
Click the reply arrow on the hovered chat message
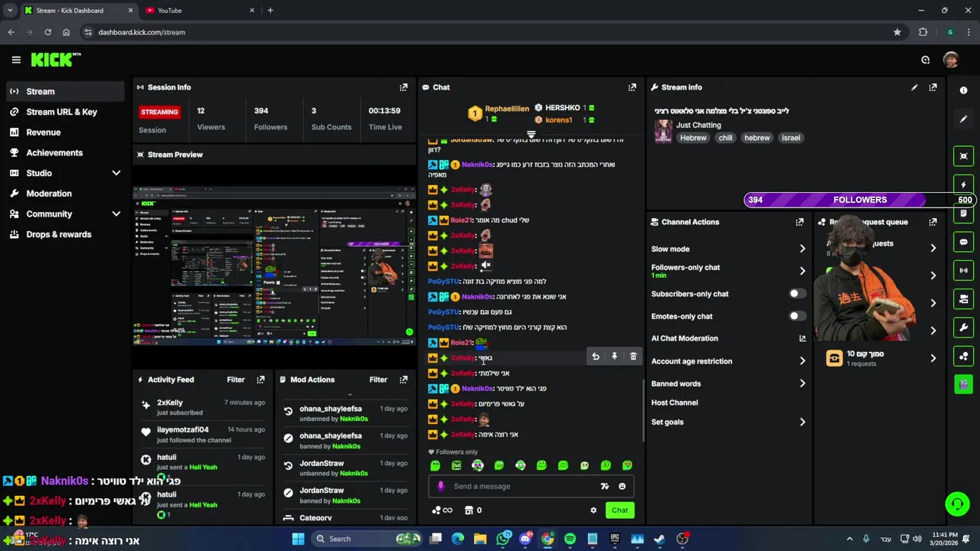point(596,357)
